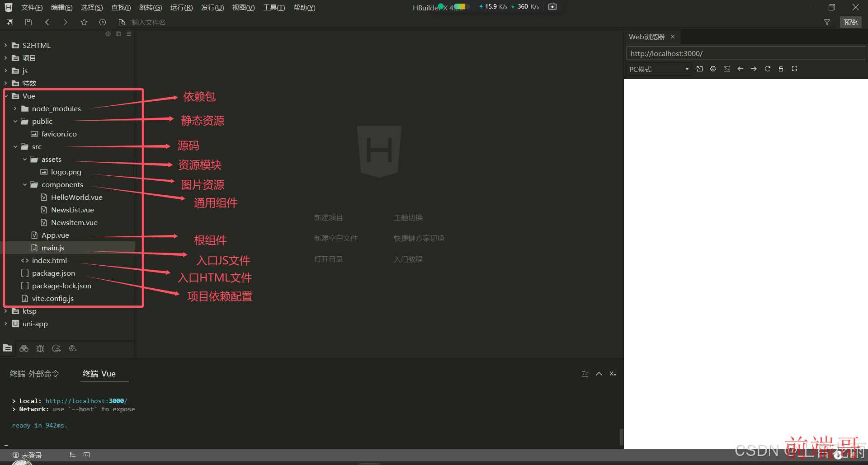
Task: Collapse the assets folder
Action: (25, 159)
